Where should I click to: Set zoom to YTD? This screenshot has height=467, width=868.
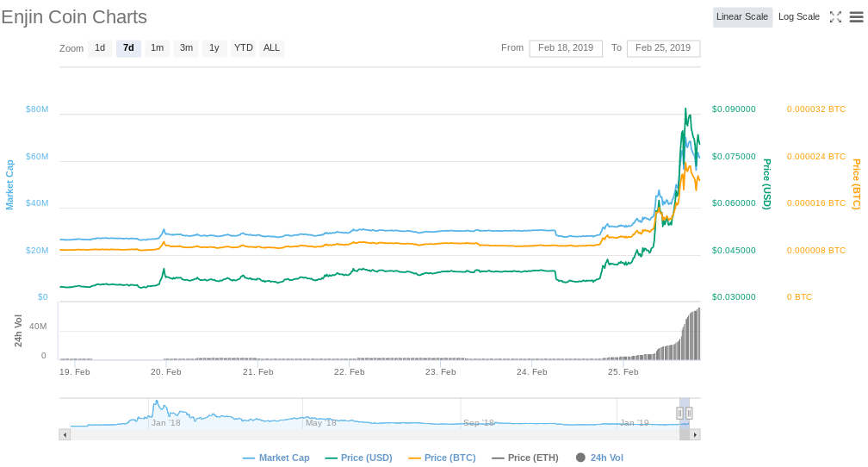(x=243, y=48)
